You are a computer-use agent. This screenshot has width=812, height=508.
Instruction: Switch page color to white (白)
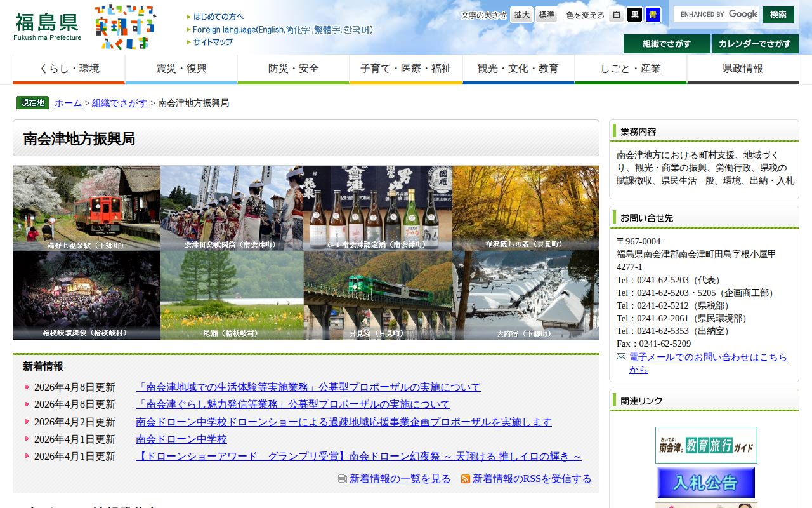tap(616, 15)
